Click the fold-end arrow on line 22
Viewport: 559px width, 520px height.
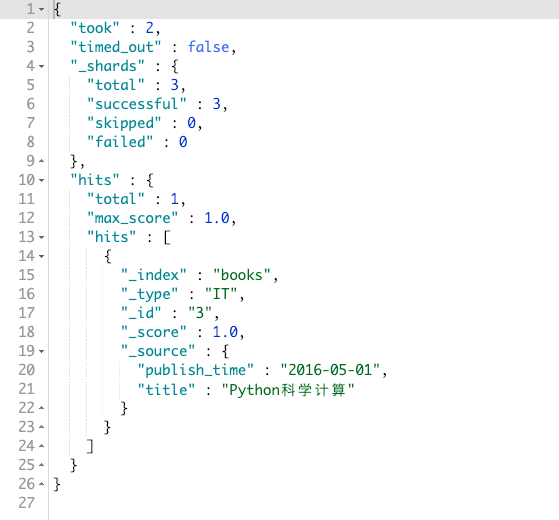point(42,408)
